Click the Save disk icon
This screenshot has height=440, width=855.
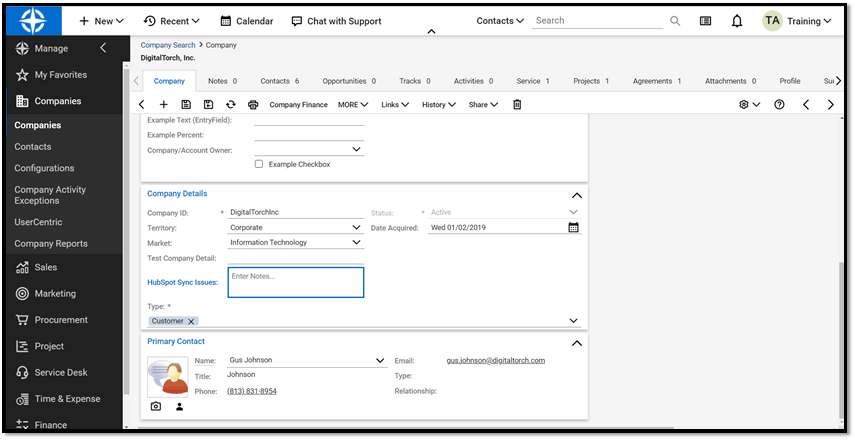(x=186, y=105)
